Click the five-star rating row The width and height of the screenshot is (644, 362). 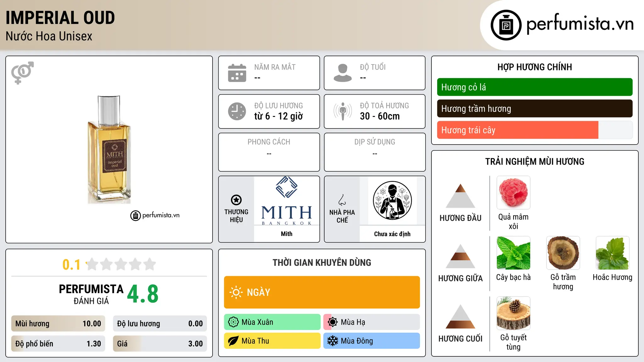pyautogui.click(x=121, y=264)
